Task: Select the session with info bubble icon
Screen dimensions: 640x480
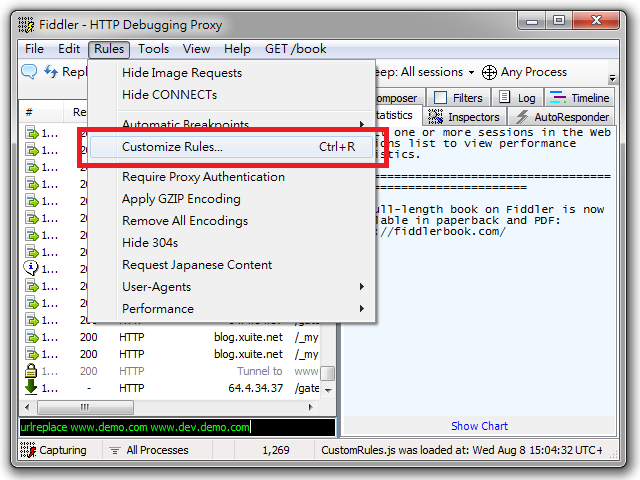Action: [x=31, y=268]
